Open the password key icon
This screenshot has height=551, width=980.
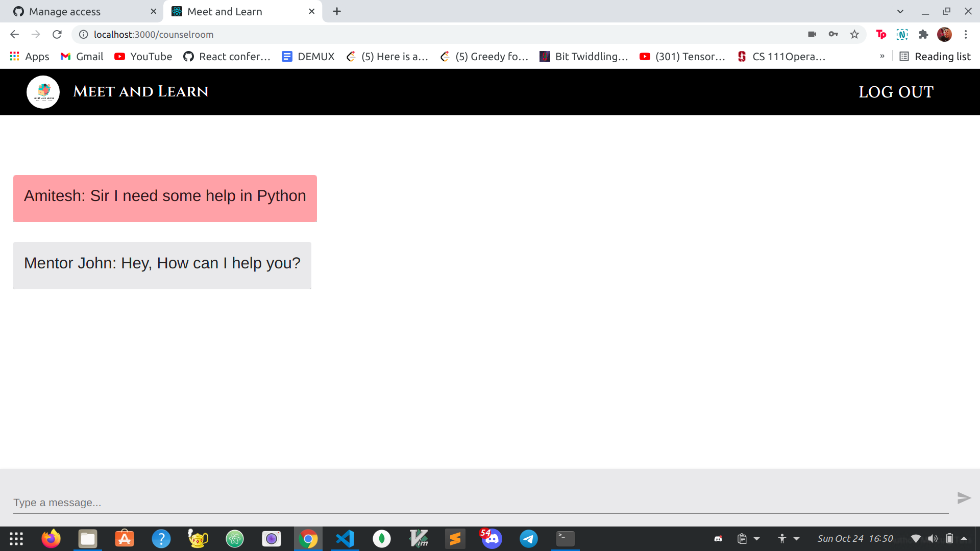point(833,34)
